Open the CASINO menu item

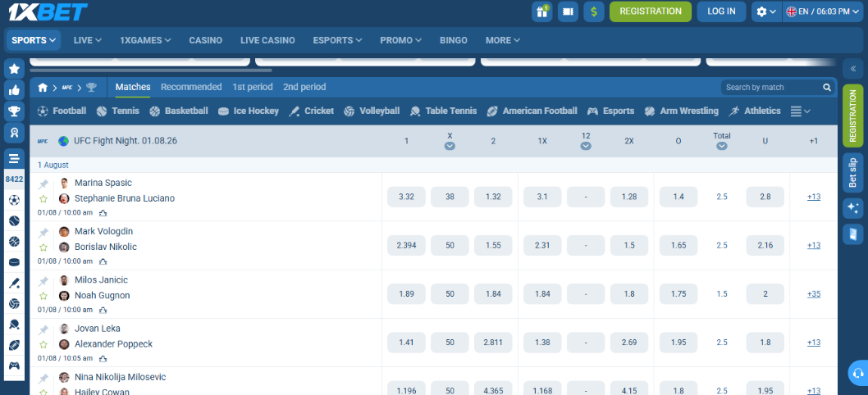[x=205, y=40]
